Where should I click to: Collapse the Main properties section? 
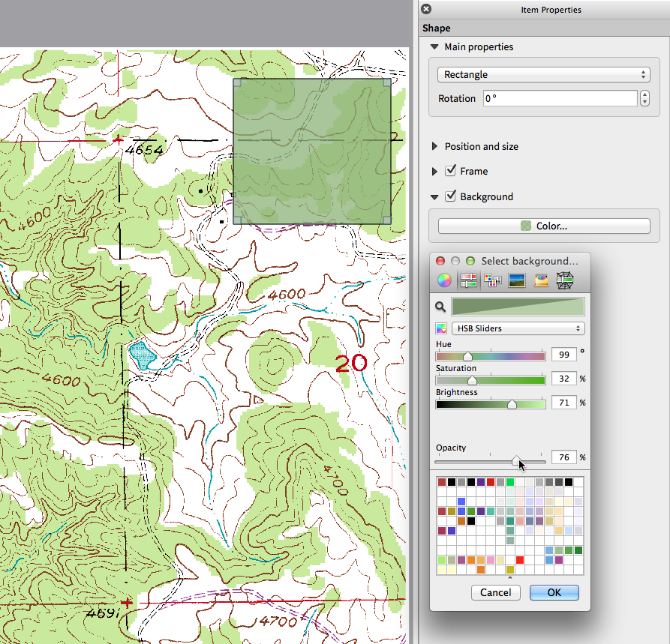434,46
